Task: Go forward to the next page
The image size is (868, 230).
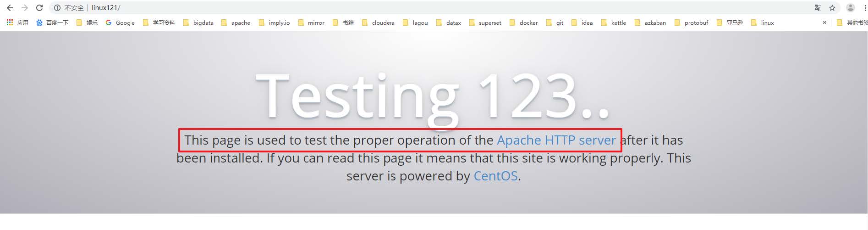Action: pos(25,8)
